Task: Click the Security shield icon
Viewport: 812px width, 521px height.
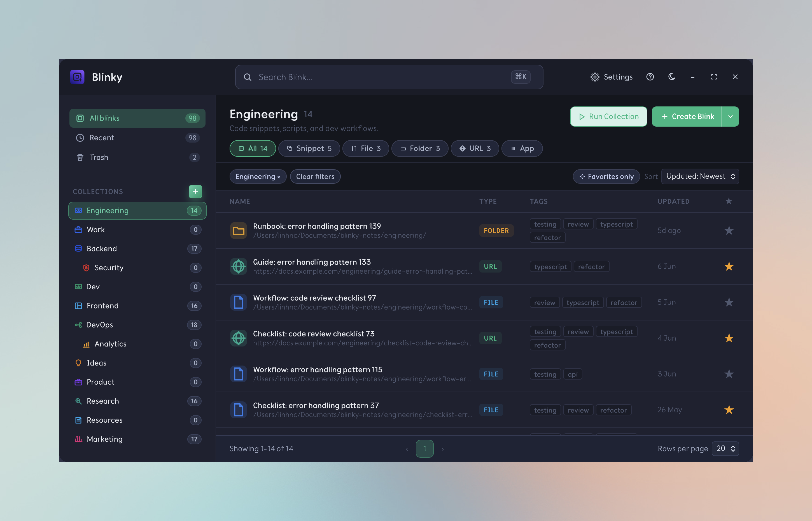Action: (86, 268)
